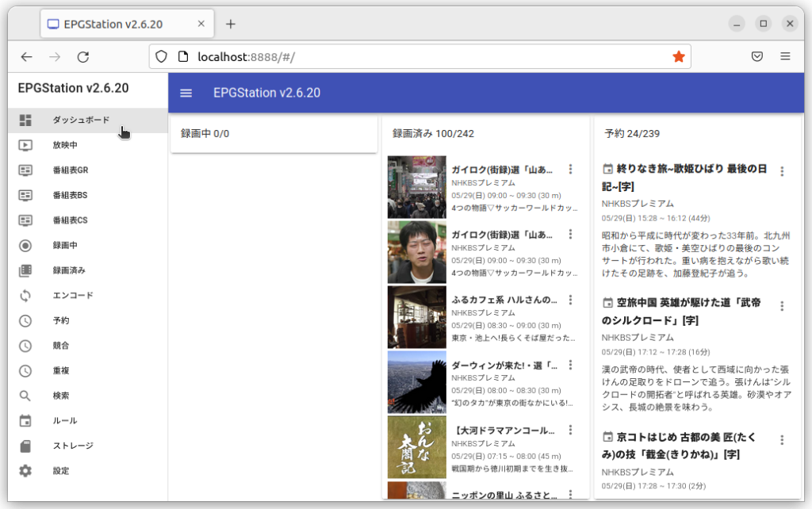Image resolution: width=812 pixels, height=509 pixels.
Task: Open the ルール calendar icon in sidebar
Action: point(25,421)
